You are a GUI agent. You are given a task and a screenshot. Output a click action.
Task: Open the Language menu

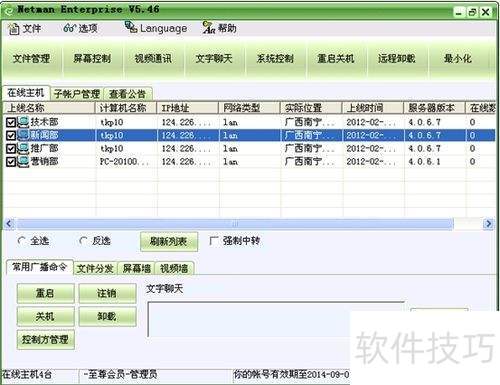pyautogui.click(x=156, y=28)
